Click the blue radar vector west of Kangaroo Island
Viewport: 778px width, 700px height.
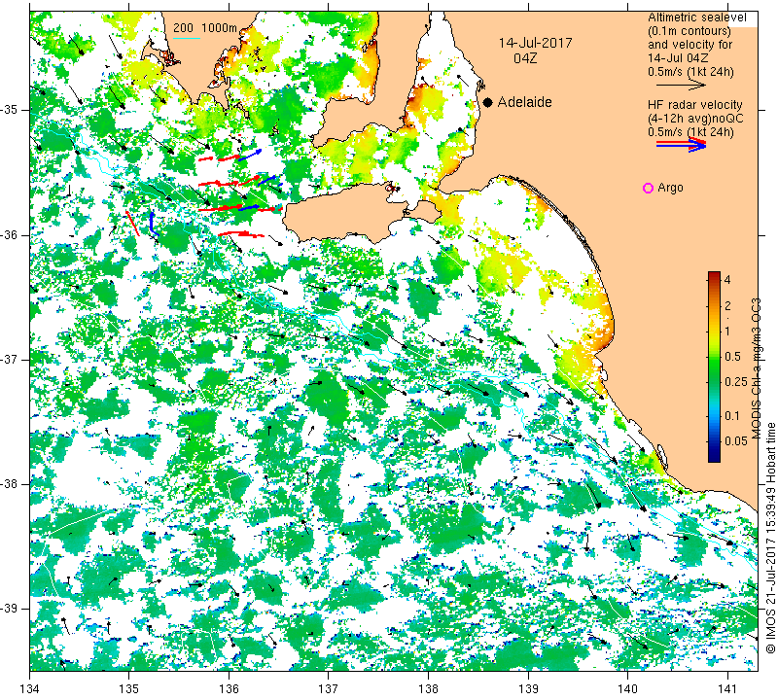tap(154, 224)
